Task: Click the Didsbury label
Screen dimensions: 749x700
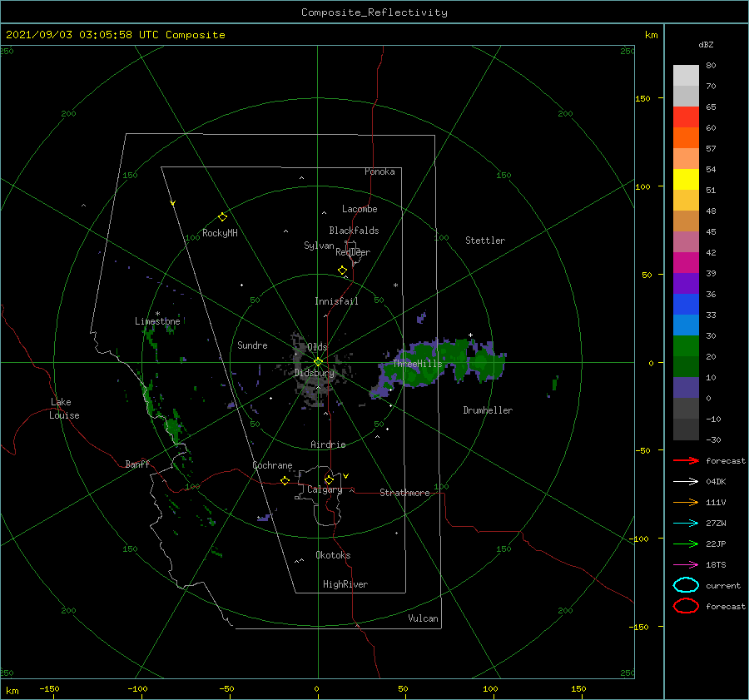Action: 315,373
